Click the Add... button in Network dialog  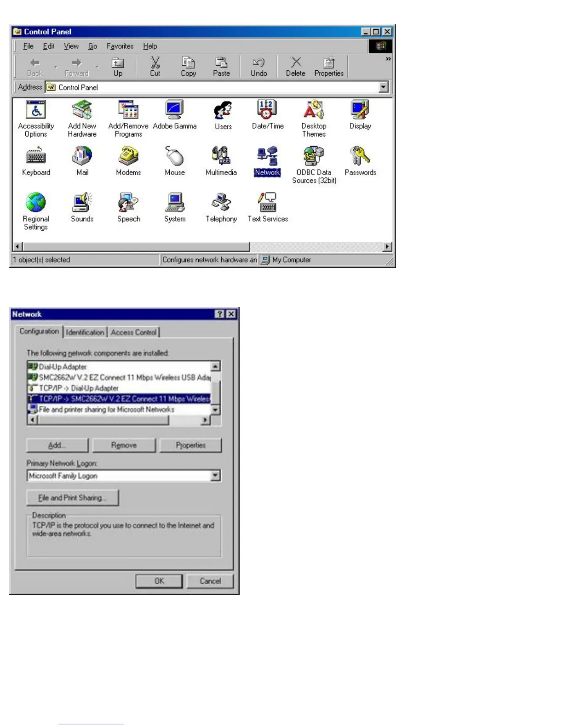click(x=57, y=445)
